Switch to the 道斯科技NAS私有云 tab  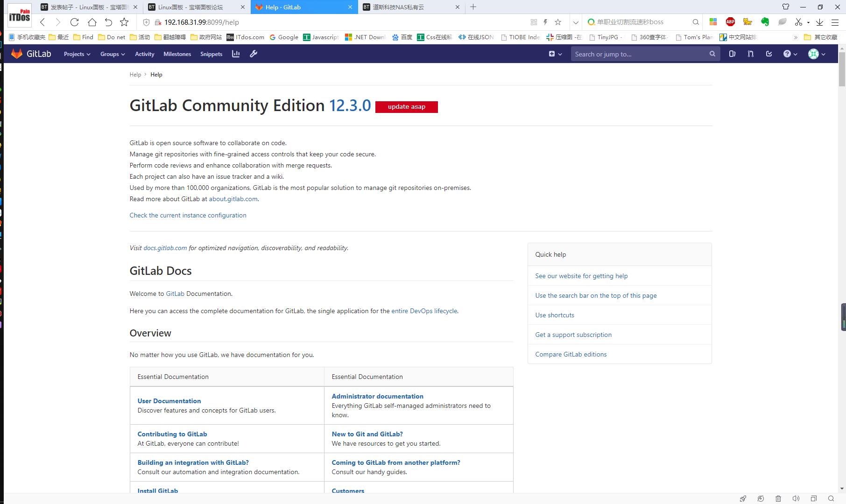pos(412,7)
